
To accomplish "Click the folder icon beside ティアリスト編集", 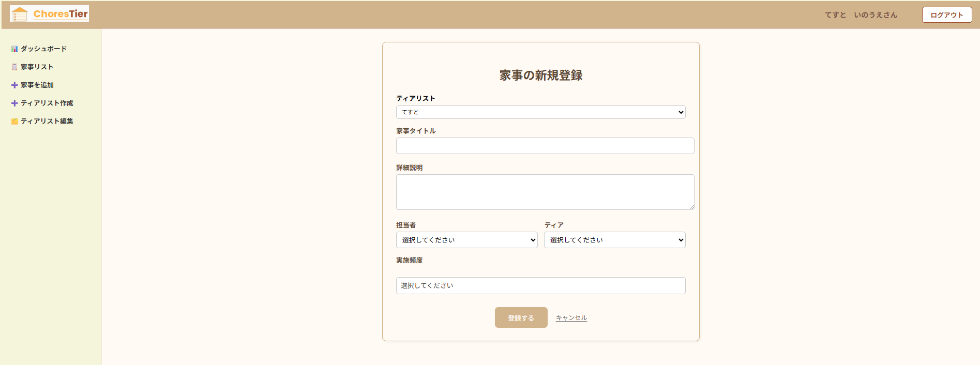I will pyautogui.click(x=14, y=121).
